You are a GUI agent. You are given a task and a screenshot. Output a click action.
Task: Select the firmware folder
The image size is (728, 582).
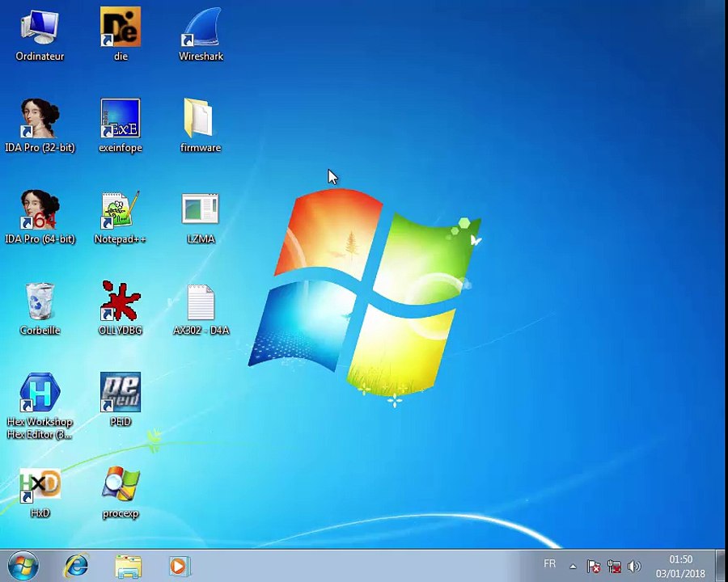[x=201, y=125]
